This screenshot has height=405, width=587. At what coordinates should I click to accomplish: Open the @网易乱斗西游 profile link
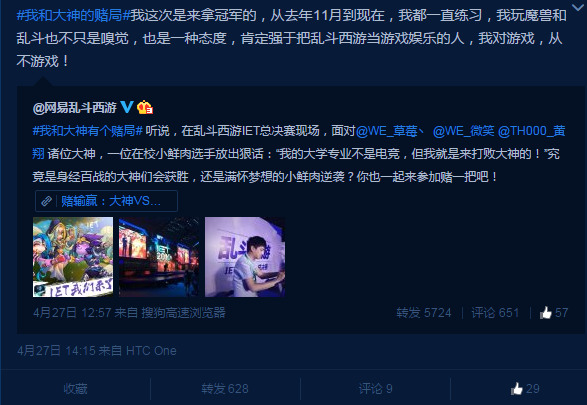click(75, 108)
